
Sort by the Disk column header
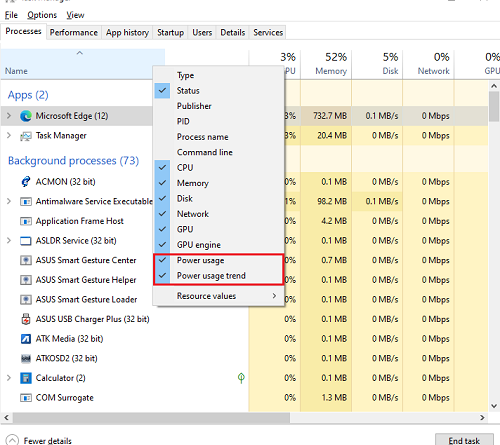pos(377,64)
